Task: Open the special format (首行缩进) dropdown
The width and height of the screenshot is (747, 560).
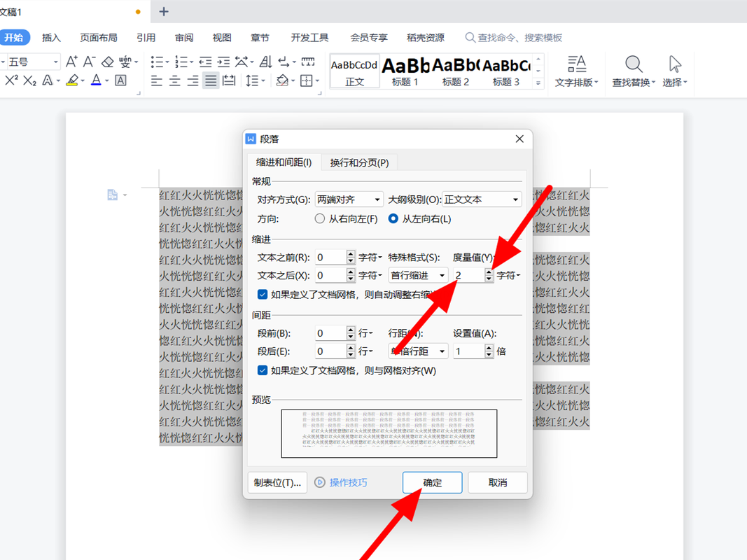Action: (x=418, y=275)
